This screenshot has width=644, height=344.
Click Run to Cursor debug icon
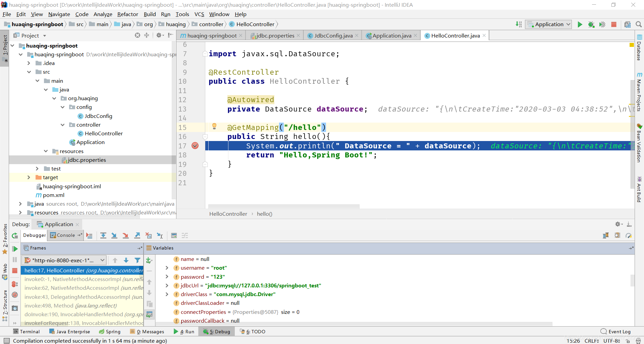pyautogui.click(x=160, y=235)
